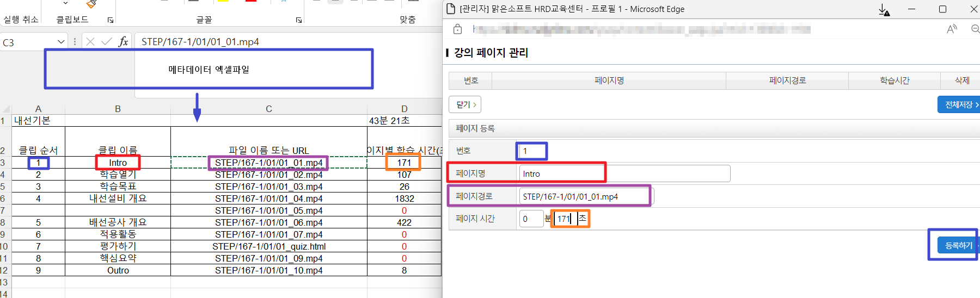Select cell containing STEP/167-1/01/01_quiz.html

pyautogui.click(x=269, y=246)
